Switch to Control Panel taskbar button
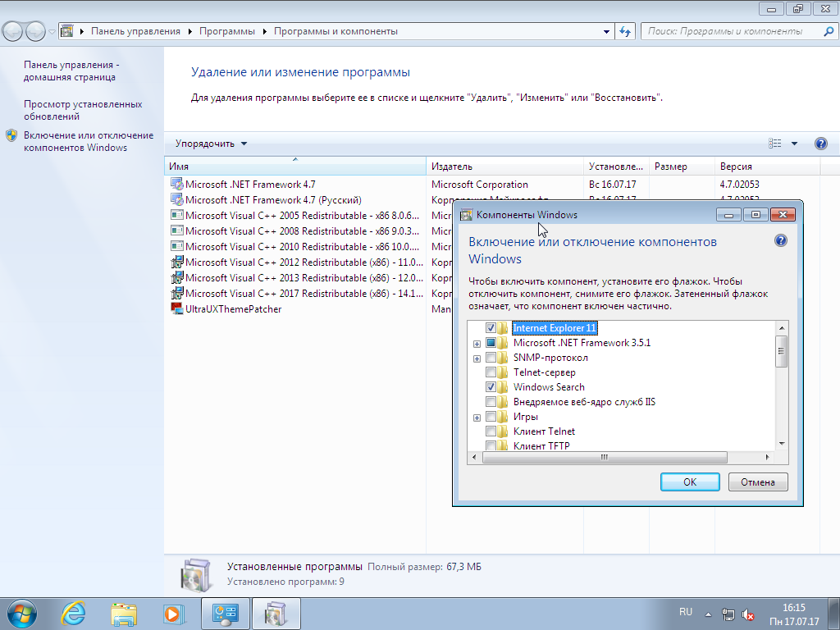 (225, 614)
